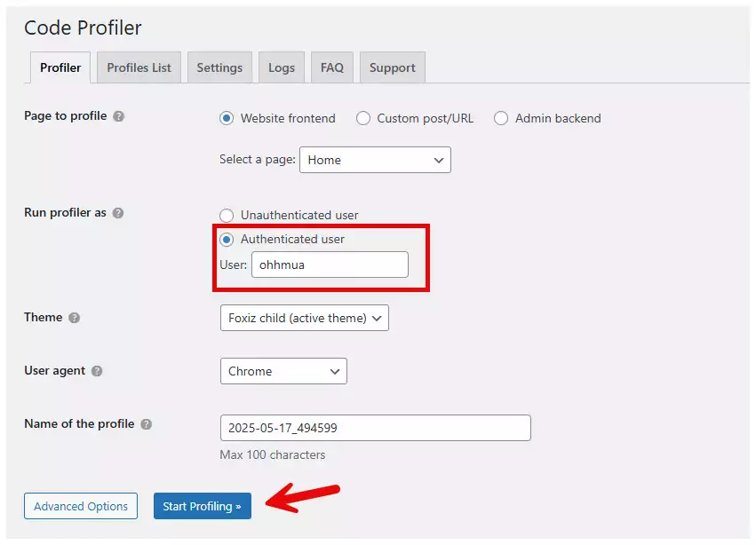
Task: Click the Run profiler as label
Action: (65, 212)
